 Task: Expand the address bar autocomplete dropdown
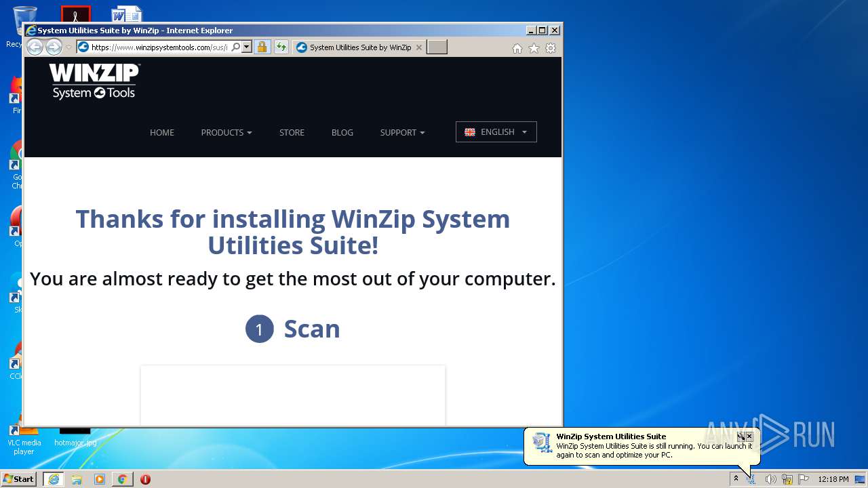pyautogui.click(x=246, y=47)
